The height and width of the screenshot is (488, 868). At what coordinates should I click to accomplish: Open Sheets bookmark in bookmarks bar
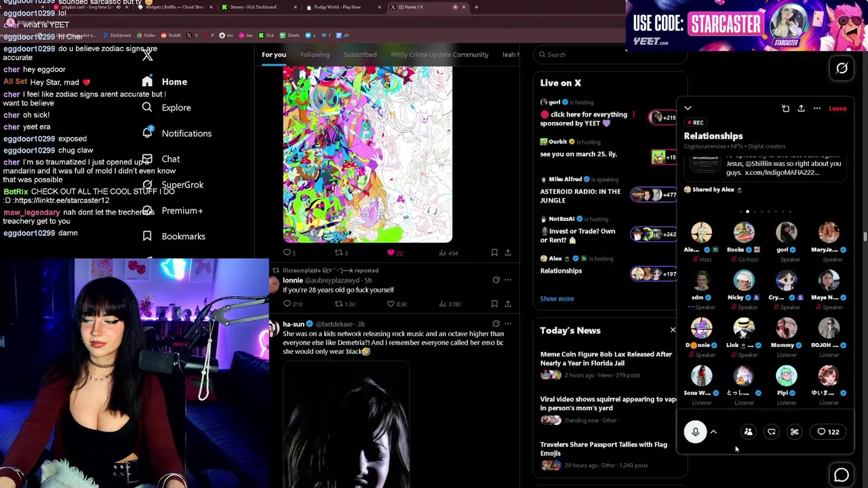[290, 35]
